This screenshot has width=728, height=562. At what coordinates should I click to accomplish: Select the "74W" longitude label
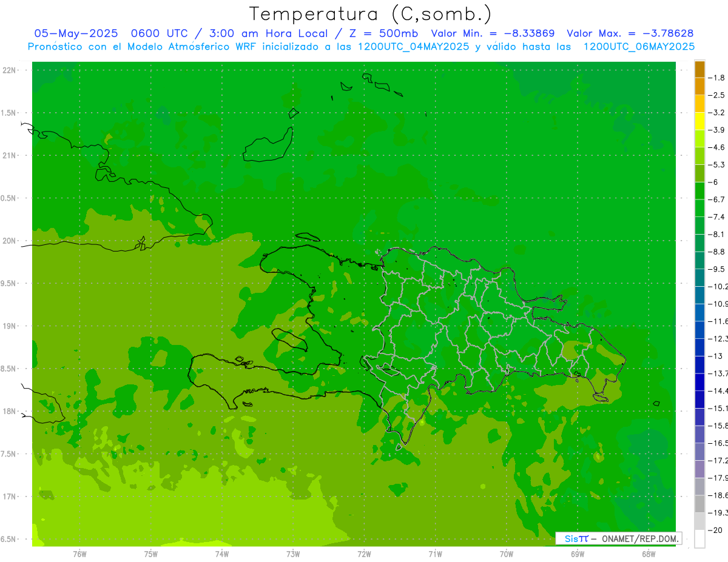click(x=222, y=554)
